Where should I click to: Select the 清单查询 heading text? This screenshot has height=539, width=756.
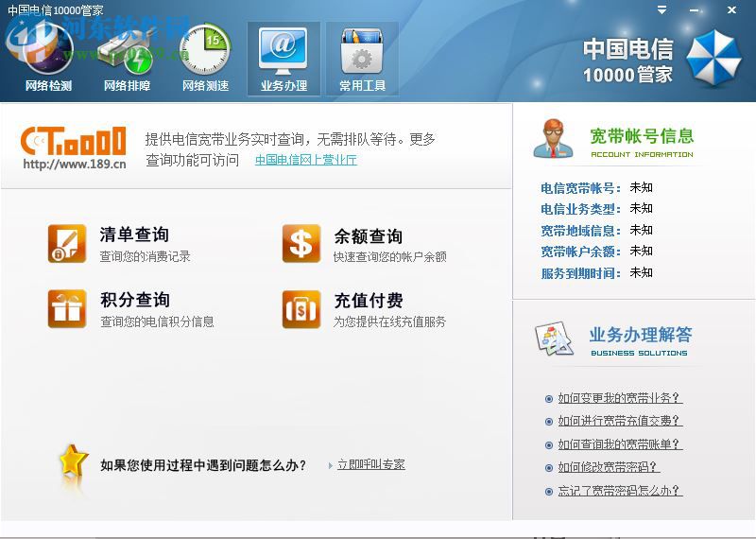134,235
